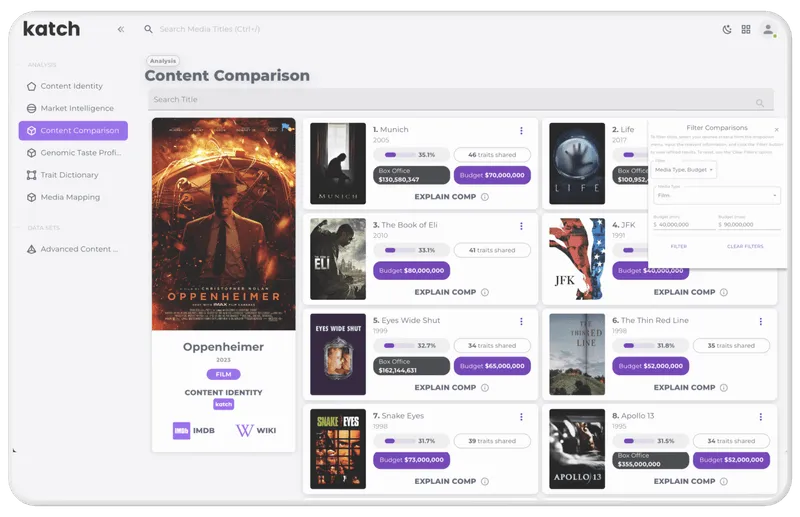Image resolution: width=800 pixels, height=517 pixels.
Task: Click the info icon beside JFK's EXPLAIN COMP
Action: click(x=724, y=292)
